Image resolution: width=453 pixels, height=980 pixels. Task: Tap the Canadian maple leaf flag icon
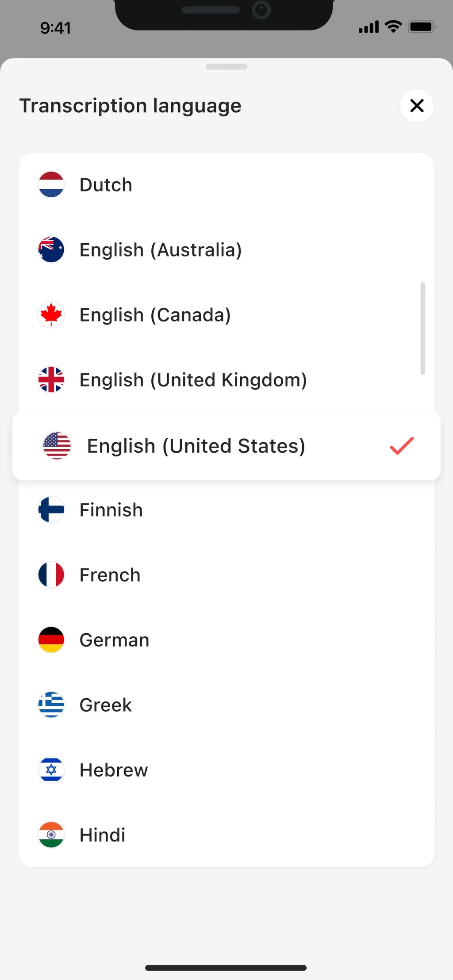click(51, 314)
